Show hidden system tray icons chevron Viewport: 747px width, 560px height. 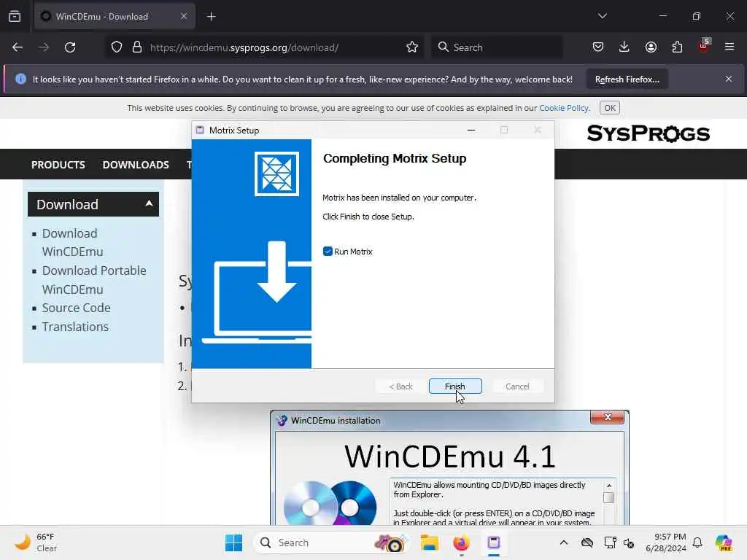click(564, 542)
